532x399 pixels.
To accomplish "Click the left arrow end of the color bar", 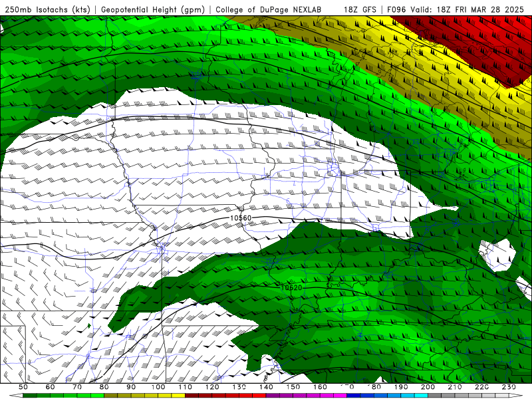I will pyautogui.click(x=16, y=396).
